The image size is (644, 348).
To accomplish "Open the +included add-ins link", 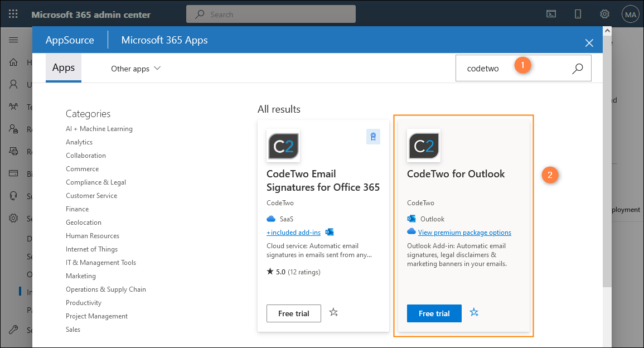I will click(293, 233).
